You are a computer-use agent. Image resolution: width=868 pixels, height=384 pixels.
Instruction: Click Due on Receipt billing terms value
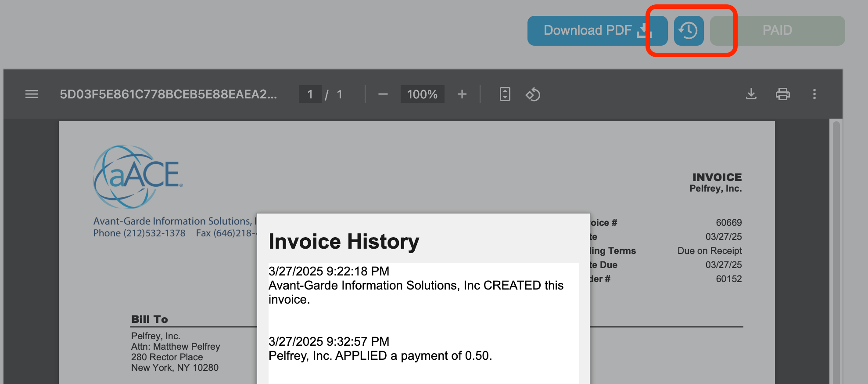[710, 251]
